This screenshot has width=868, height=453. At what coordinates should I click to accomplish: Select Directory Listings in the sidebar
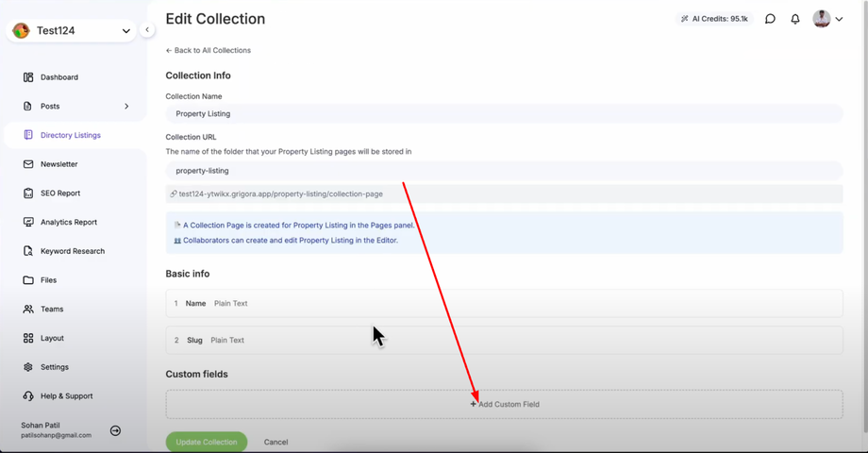(x=71, y=135)
